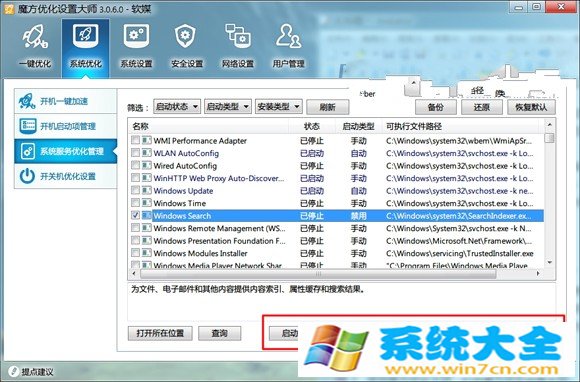Click the 提点建议 link
Screen dimensions: 580x382
(37, 372)
